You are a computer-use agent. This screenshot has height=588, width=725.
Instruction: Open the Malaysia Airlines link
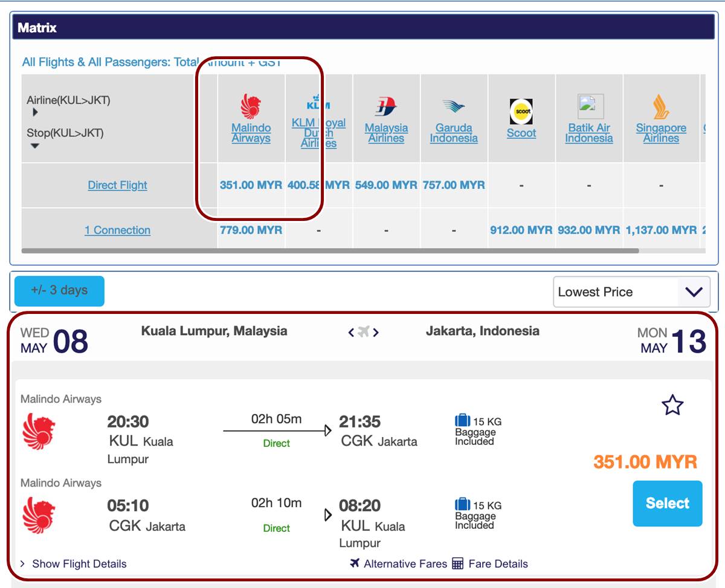pos(386,133)
